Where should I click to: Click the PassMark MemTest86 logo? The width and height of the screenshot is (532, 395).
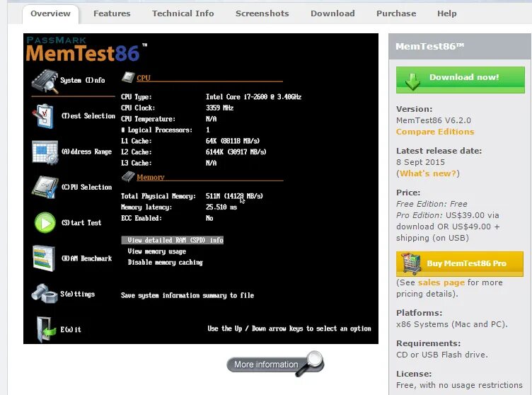click(x=87, y=50)
